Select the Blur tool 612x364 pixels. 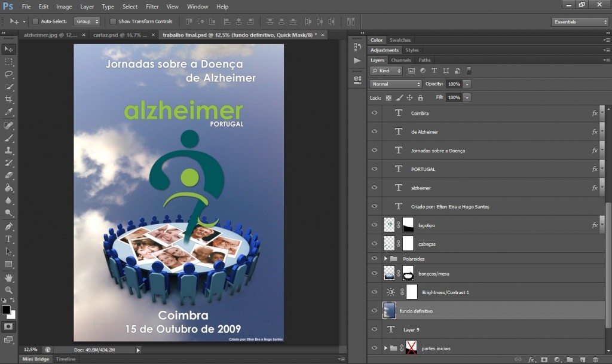8,200
